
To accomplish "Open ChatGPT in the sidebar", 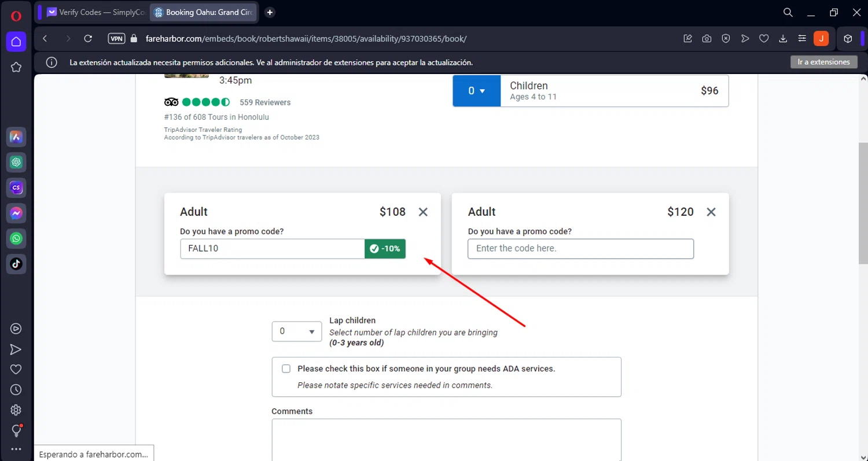I will (x=16, y=163).
